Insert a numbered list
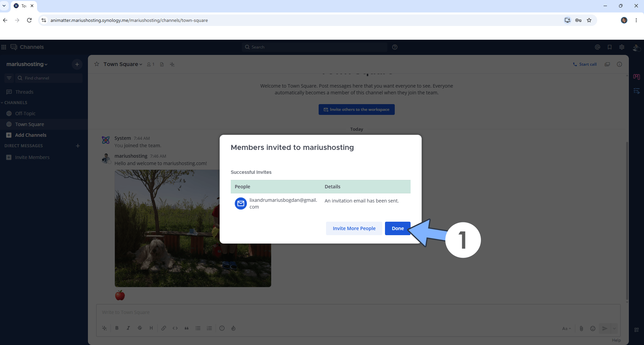The height and width of the screenshot is (345, 644). [210, 328]
